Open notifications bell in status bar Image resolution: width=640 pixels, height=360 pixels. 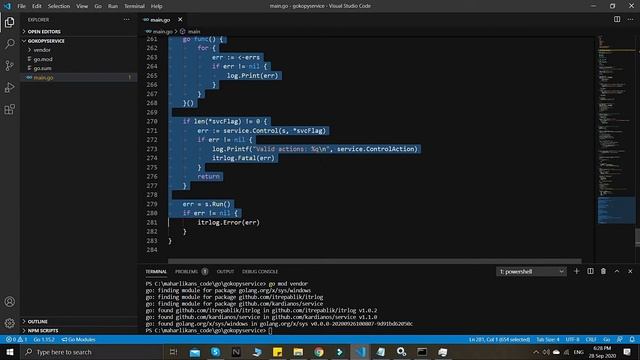tap(632, 340)
